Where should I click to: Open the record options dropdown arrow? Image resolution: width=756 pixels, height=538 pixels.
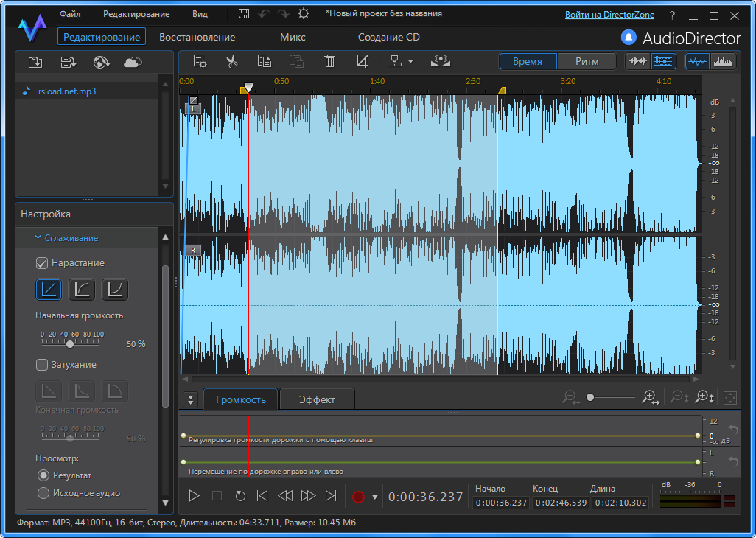point(374,497)
